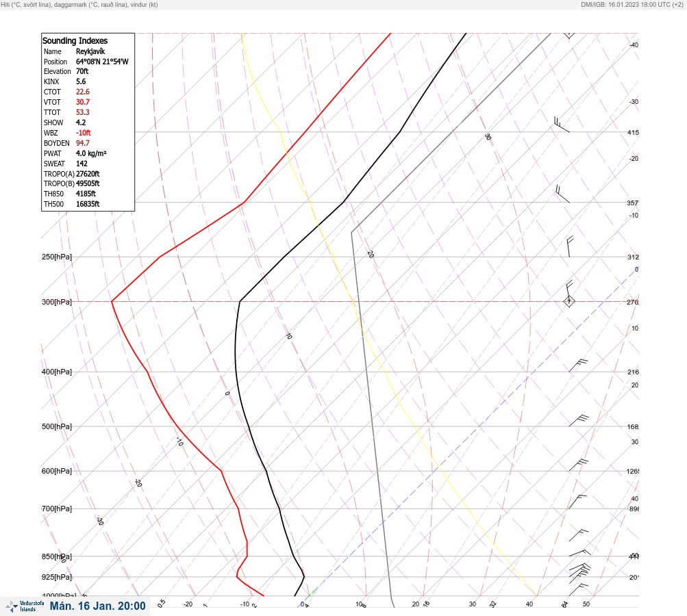687x616 pixels.
Task: Click the bottom axis temperature label -20
Action: pos(188,604)
